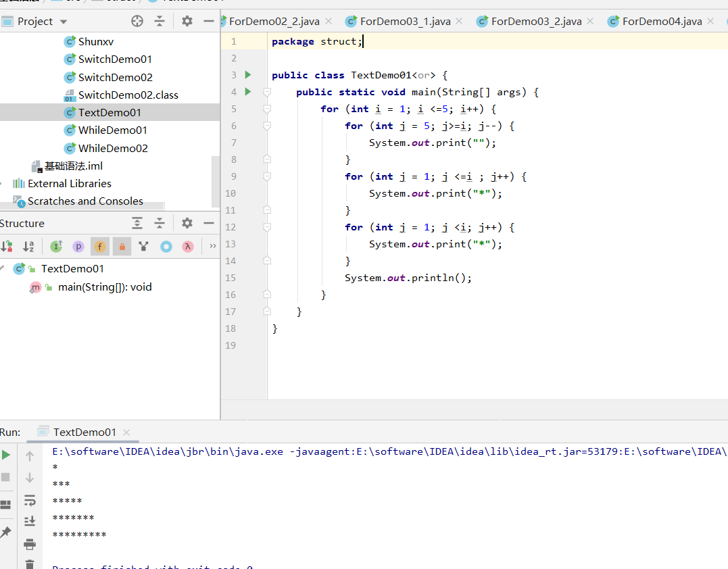Toggle show non-public lock icon
Image resolution: width=728 pixels, height=569 pixels.
(x=122, y=247)
